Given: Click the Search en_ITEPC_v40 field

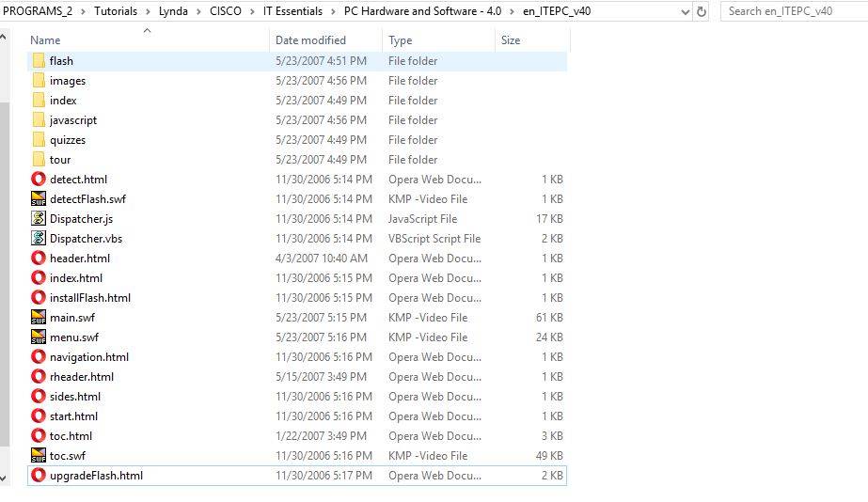Looking at the screenshot, I should point(795,11).
